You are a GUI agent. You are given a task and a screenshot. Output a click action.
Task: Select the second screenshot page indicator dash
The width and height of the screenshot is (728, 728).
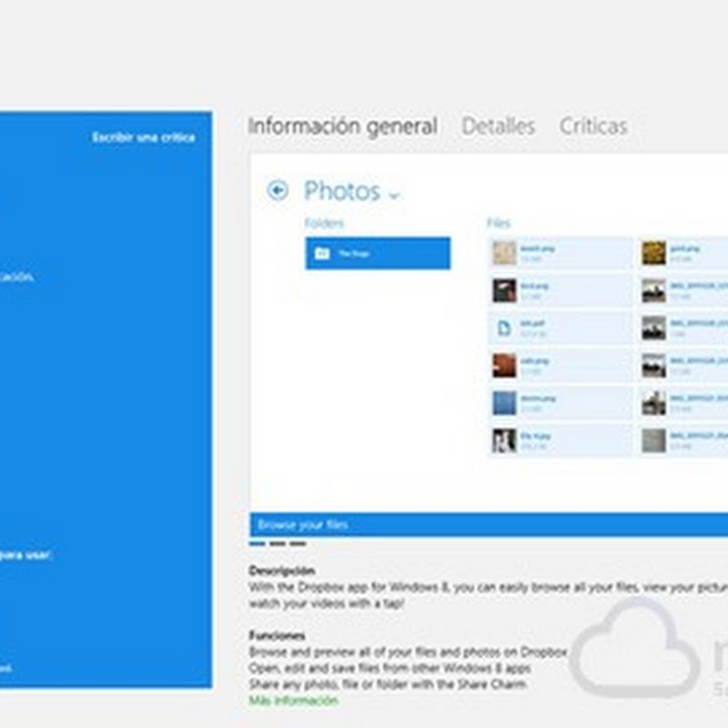point(278,543)
